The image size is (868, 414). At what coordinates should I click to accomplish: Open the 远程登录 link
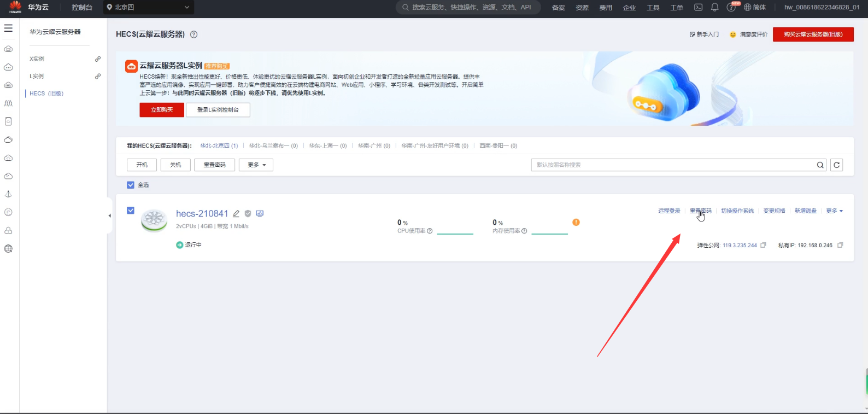669,211
